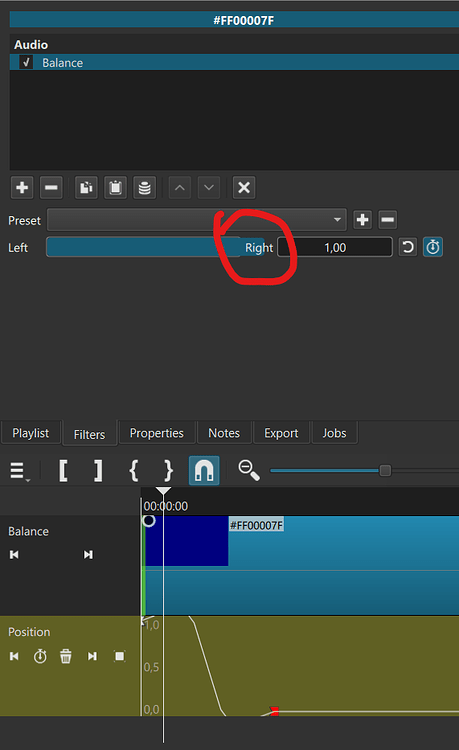Click the Audio section header
459x750 pixels.
31,44
